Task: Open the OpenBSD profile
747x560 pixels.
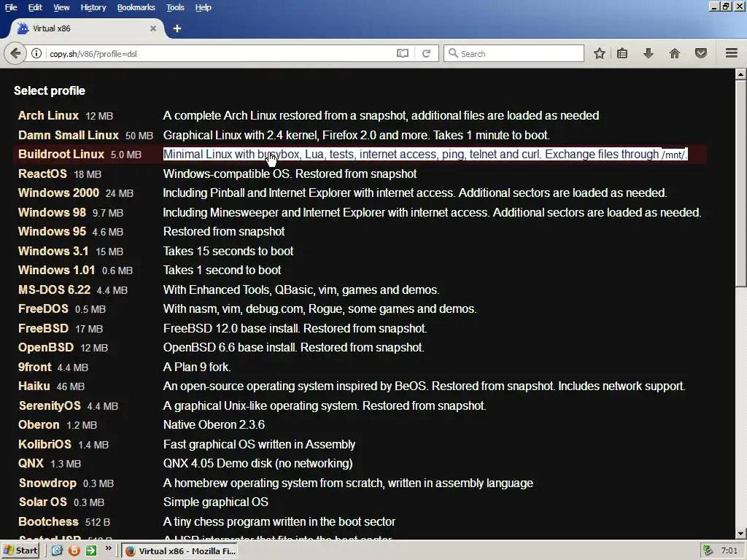Action: click(x=46, y=347)
